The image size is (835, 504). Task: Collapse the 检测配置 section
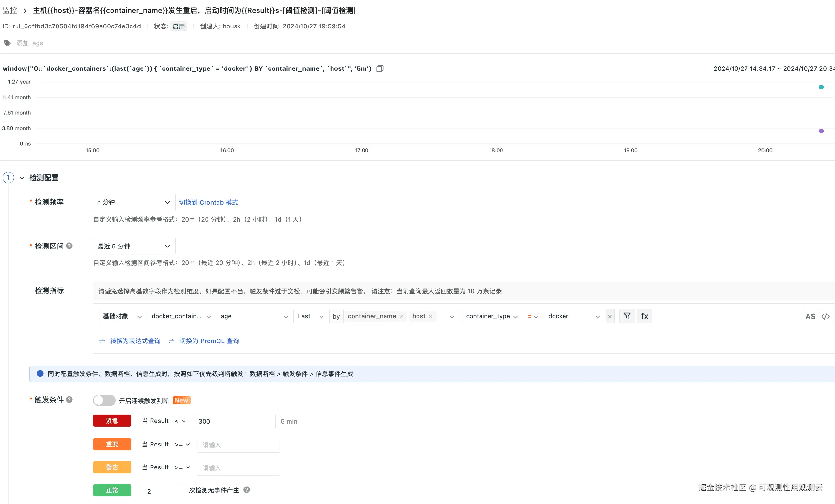click(22, 178)
